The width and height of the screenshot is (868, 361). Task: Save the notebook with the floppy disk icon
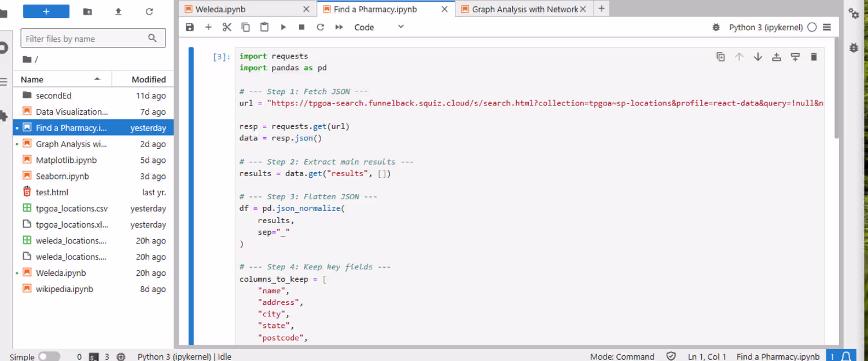[x=190, y=27]
